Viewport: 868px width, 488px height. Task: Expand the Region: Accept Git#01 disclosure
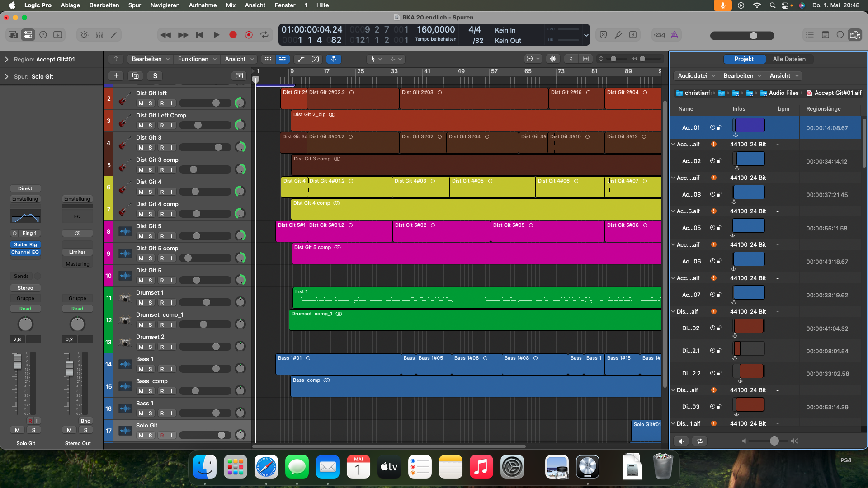[x=6, y=59]
